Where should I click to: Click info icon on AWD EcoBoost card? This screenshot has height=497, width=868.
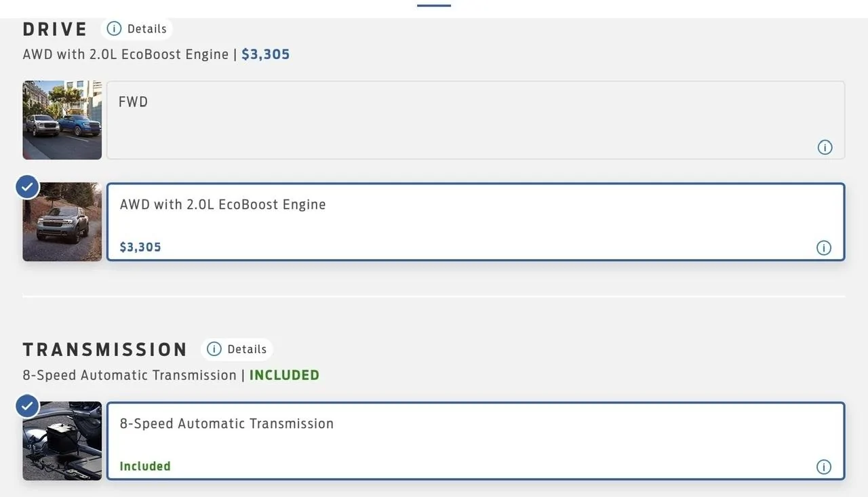click(x=824, y=247)
